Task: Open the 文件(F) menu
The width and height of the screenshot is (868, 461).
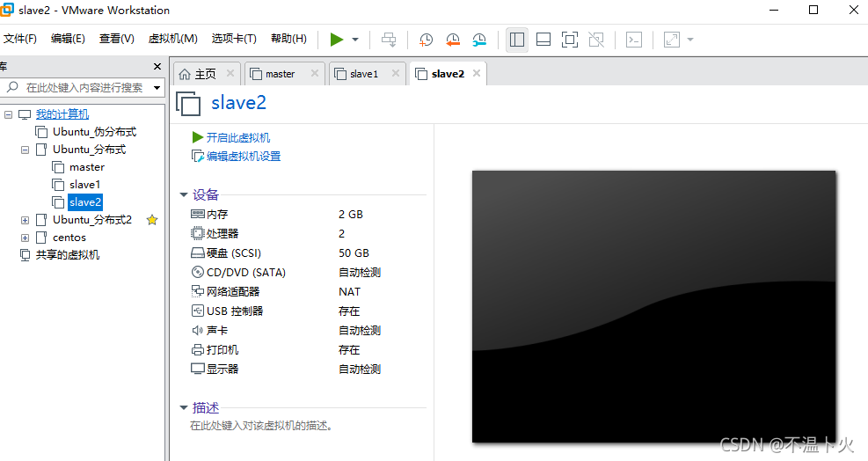Action: (x=20, y=38)
